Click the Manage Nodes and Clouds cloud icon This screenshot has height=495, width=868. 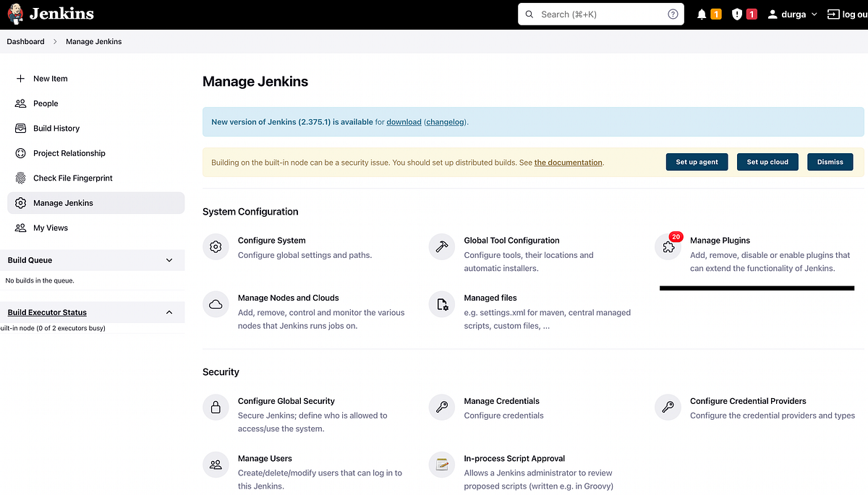[216, 304]
